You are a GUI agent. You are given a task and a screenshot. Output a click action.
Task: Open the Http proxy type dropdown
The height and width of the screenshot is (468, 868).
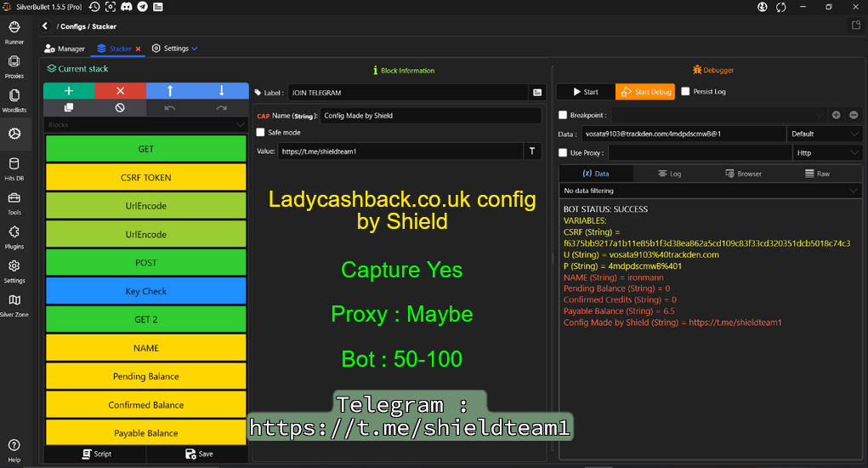(827, 153)
